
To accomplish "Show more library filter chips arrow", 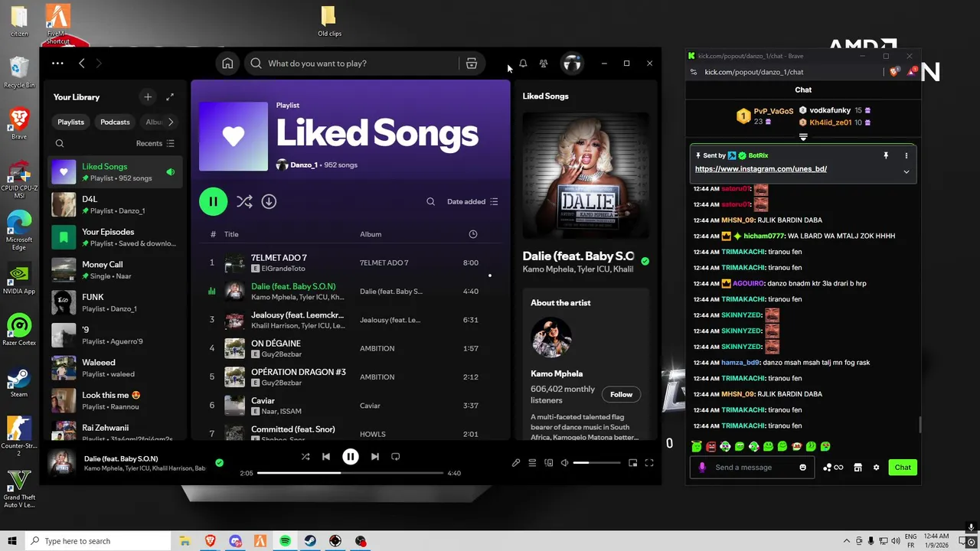I will click(171, 122).
